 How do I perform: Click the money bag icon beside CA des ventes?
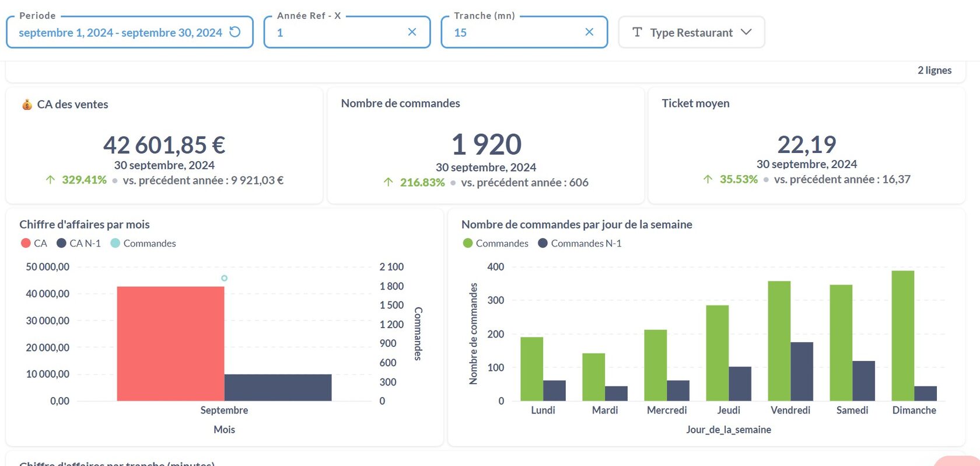point(27,105)
